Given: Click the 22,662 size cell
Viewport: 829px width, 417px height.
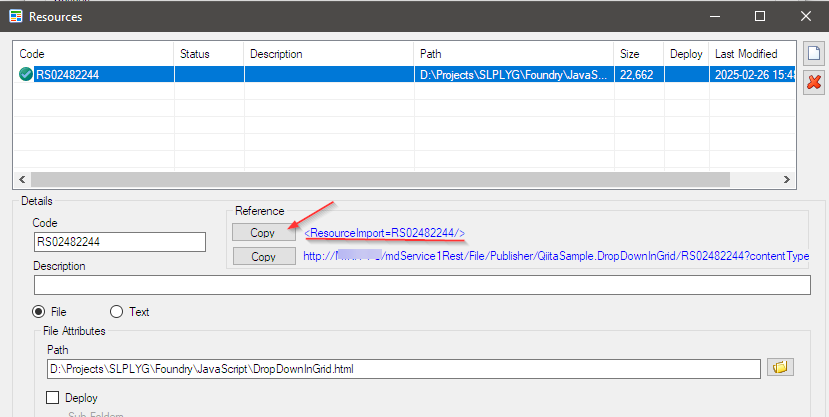Looking at the screenshot, I should 639,75.
